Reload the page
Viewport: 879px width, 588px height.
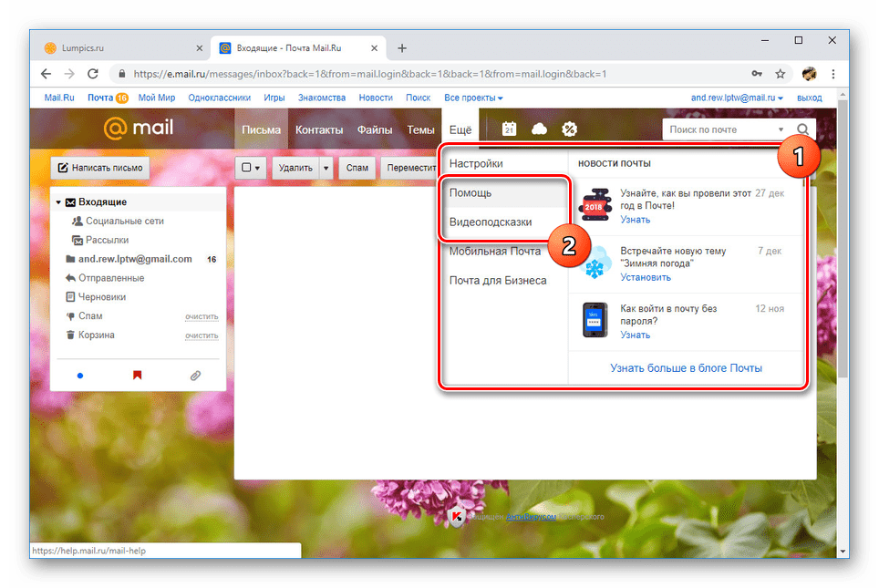93,74
